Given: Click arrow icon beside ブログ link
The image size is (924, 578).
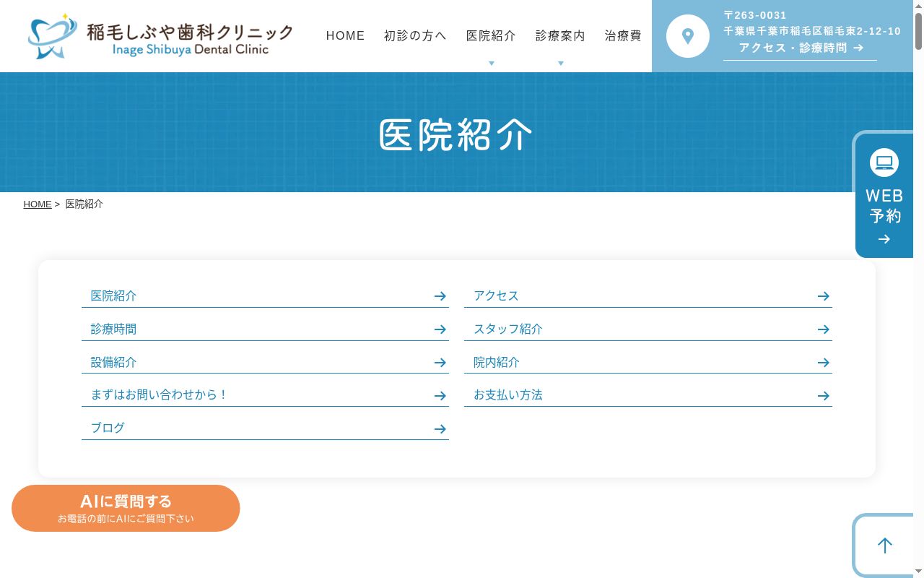Looking at the screenshot, I should (x=440, y=429).
